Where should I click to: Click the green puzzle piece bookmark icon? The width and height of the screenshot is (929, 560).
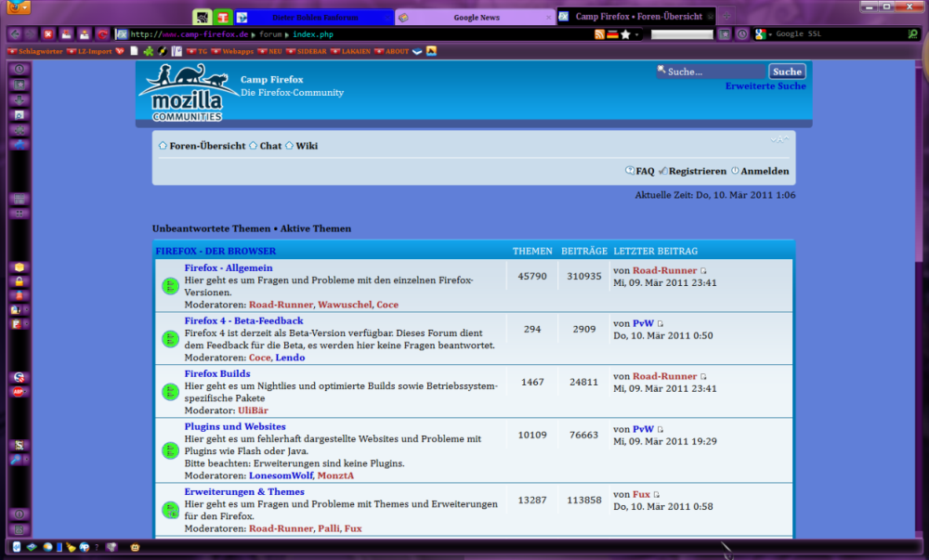coord(148,51)
